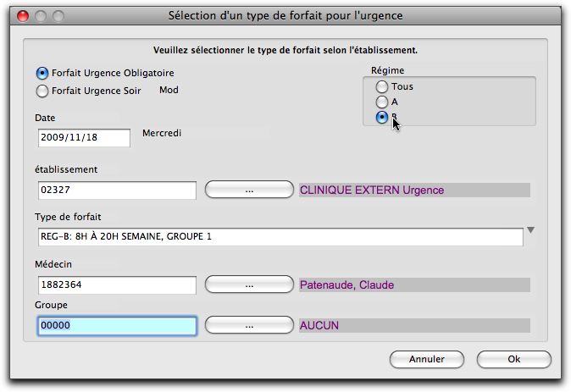
Task: Browse Médecin with the ellipsis button
Action: pyautogui.click(x=249, y=284)
